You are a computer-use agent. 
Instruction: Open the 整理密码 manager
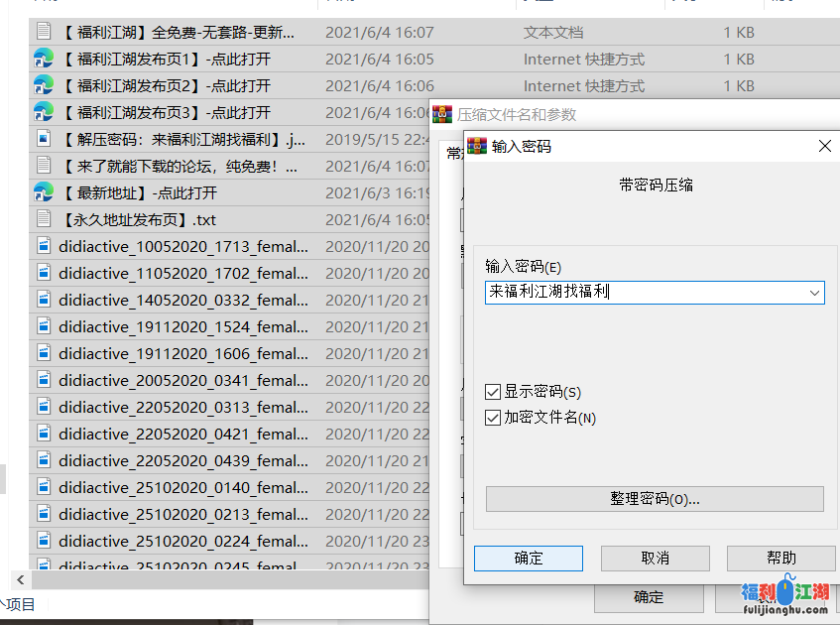click(x=655, y=498)
